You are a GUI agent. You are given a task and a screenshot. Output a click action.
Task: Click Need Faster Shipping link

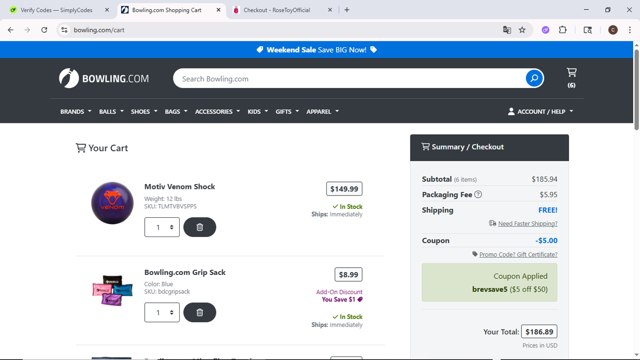(527, 223)
